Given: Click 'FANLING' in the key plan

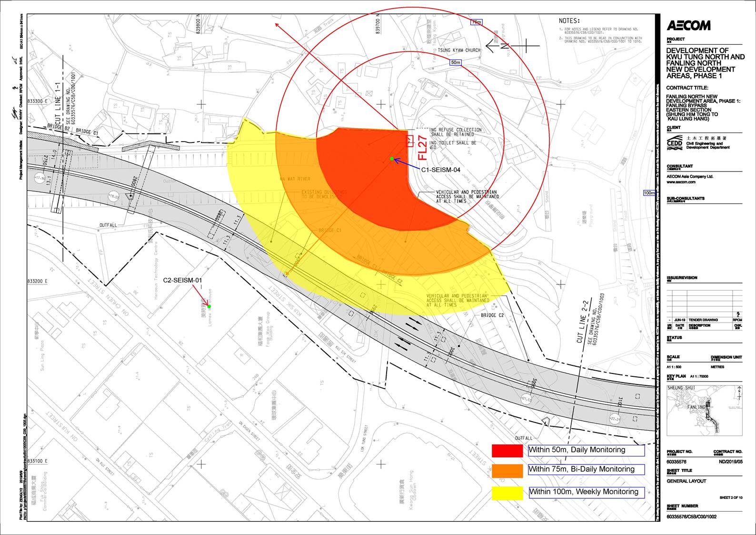Looking at the screenshot, I should click(696, 407).
